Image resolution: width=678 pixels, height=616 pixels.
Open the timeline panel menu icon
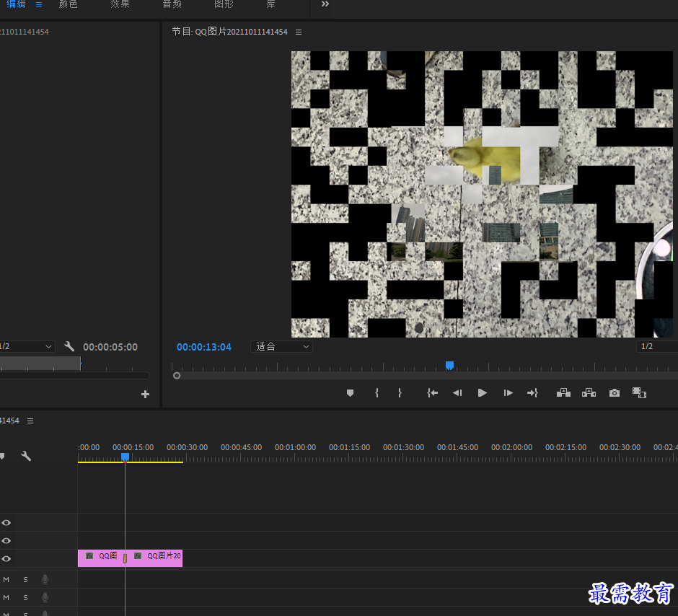(x=30, y=421)
